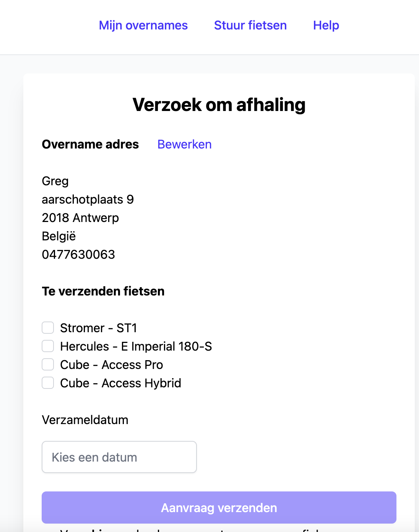419x532 pixels.
Task: Click the Verzoek om afhaling heading
Action: (x=219, y=105)
